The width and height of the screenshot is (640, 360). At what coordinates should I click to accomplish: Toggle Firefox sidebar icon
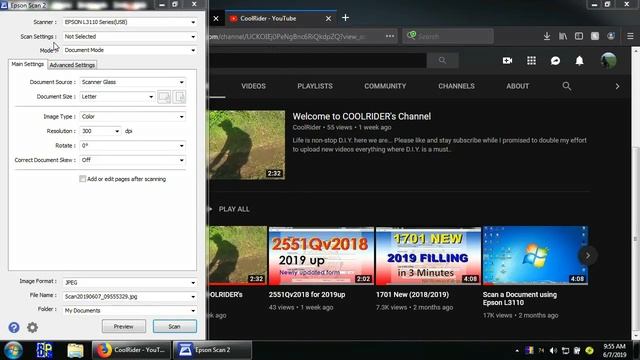[579, 36]
